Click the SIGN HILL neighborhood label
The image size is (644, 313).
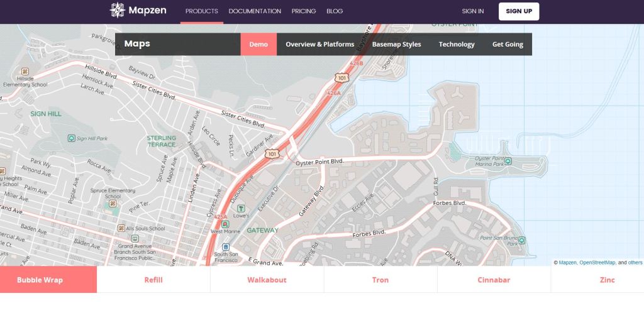(x=46, y=114)
